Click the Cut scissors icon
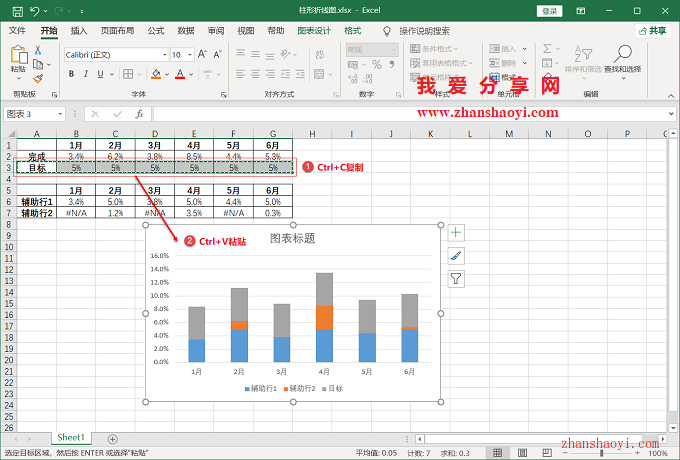The image size is (680, 460). click(38, 50)
